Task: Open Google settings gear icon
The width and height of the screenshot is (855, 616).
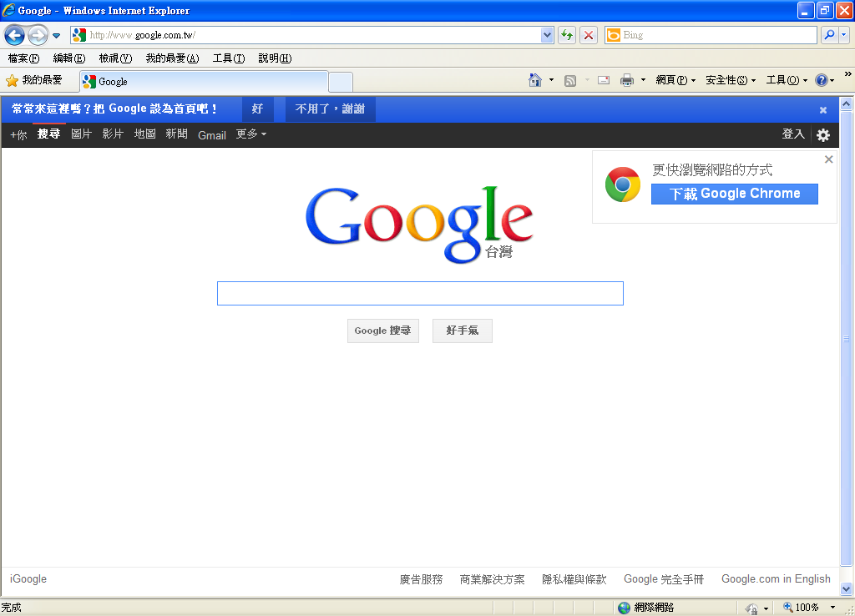Action: pos(823,135)
